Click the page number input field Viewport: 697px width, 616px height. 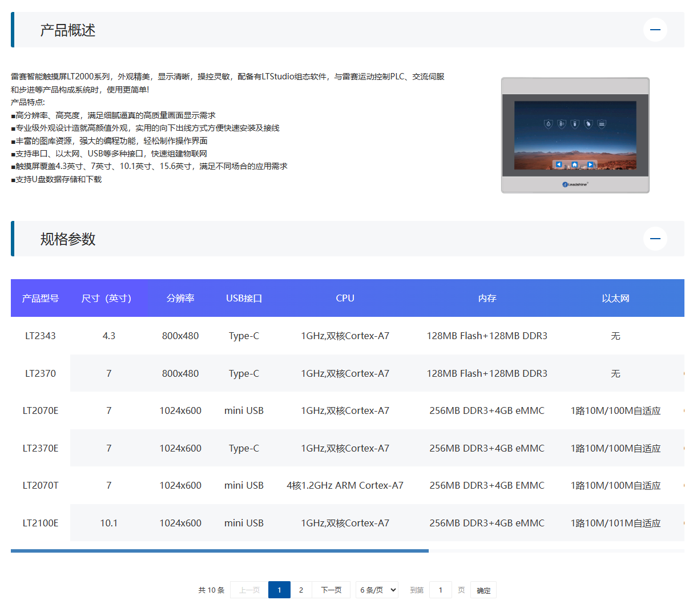coord(440,590)
